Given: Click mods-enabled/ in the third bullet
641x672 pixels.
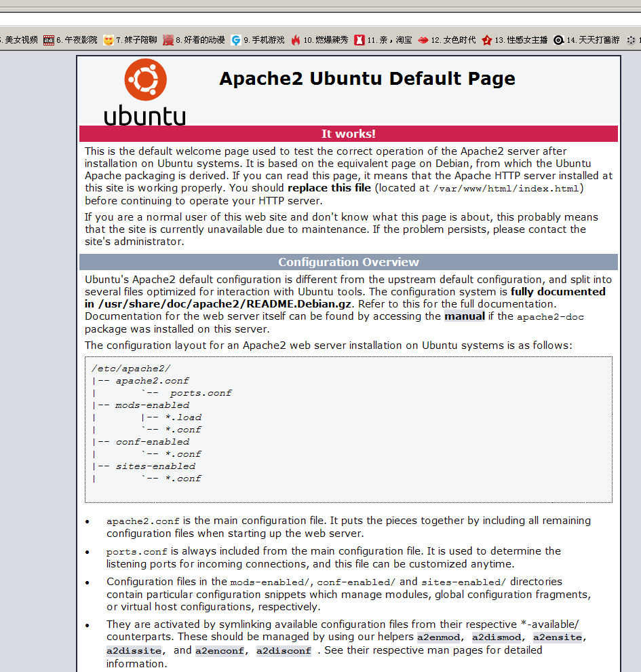Looking at the screenshot, I should point(270,582).
